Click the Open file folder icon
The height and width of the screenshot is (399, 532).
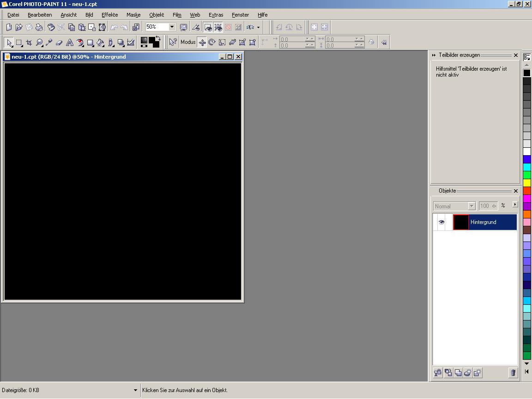coord(19,27)
